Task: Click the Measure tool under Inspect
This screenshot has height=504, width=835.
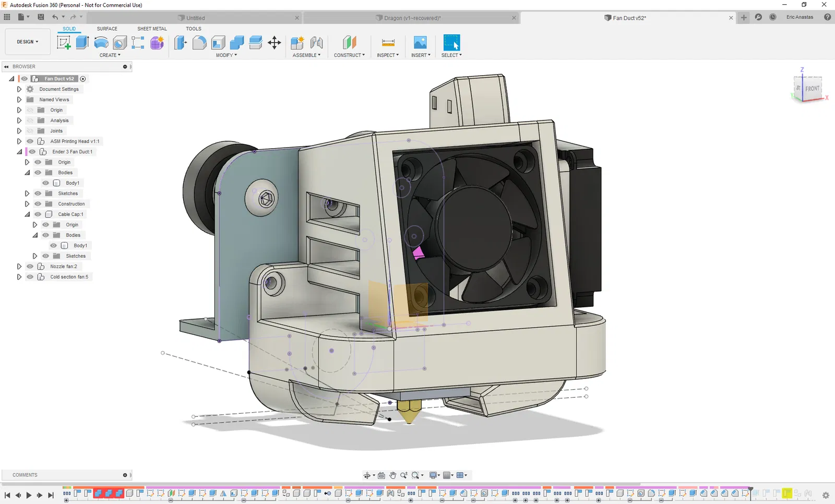Action: 388,43
